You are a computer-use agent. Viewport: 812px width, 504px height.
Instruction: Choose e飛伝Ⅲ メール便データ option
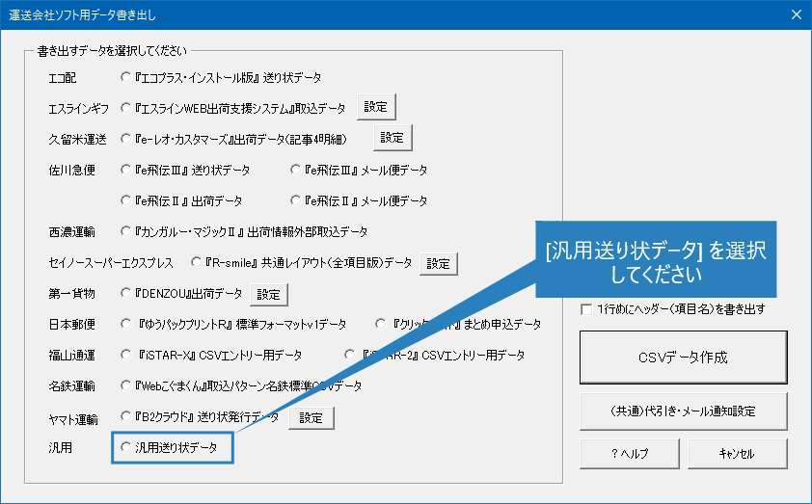coord(295,170)
